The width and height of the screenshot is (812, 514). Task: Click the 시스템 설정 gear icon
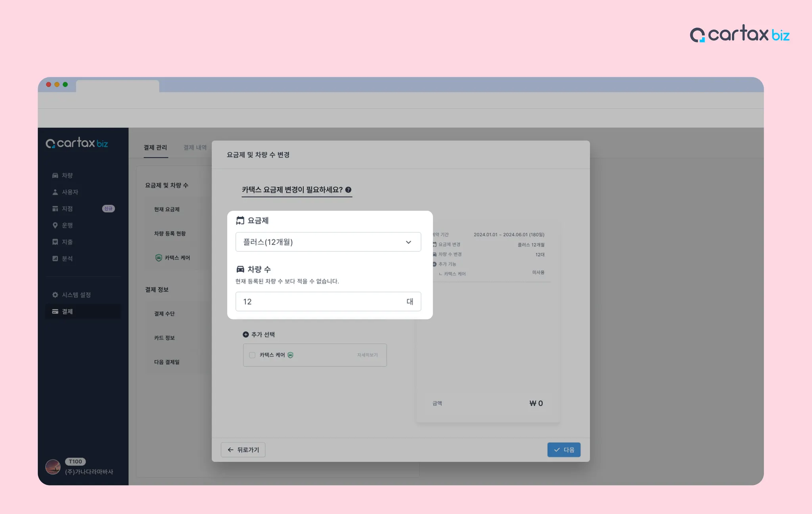tap(55, 295)
